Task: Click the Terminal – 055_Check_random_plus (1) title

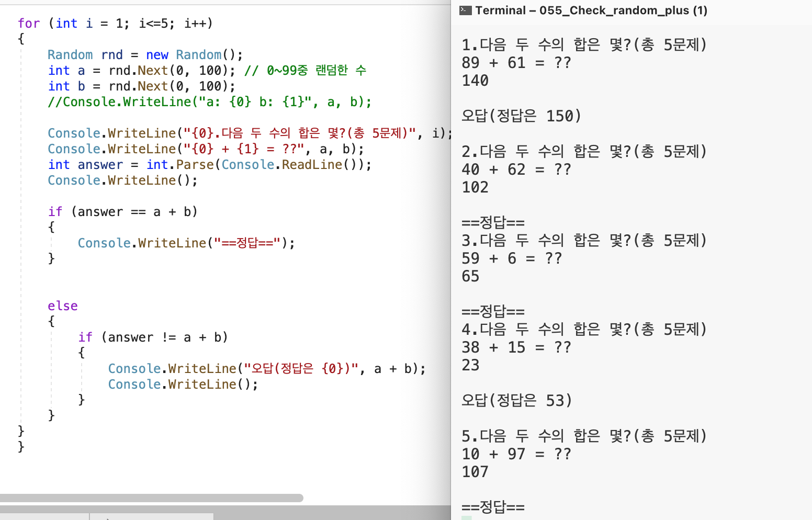Action: click(591, 10)
